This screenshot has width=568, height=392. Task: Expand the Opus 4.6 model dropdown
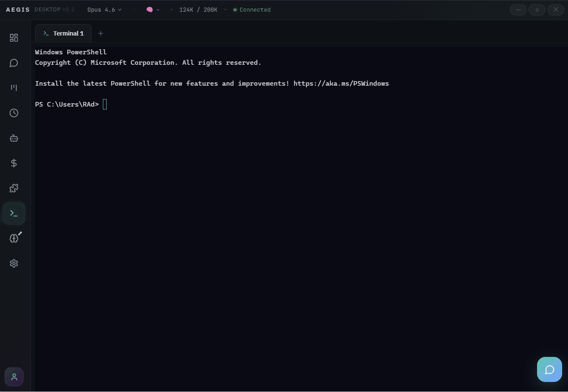pyautogui.click(x=104, y=10)
